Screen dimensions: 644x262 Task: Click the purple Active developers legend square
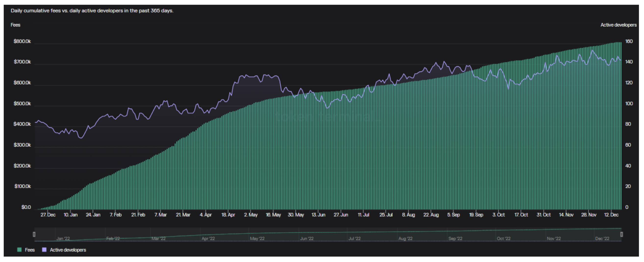(x=44, y=249)
